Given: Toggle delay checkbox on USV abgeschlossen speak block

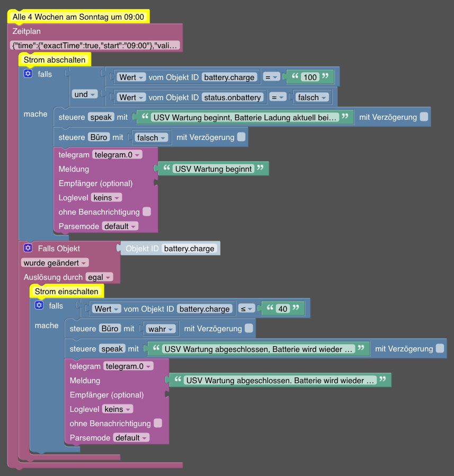Looking at the screenshot, I should [440, 348].
